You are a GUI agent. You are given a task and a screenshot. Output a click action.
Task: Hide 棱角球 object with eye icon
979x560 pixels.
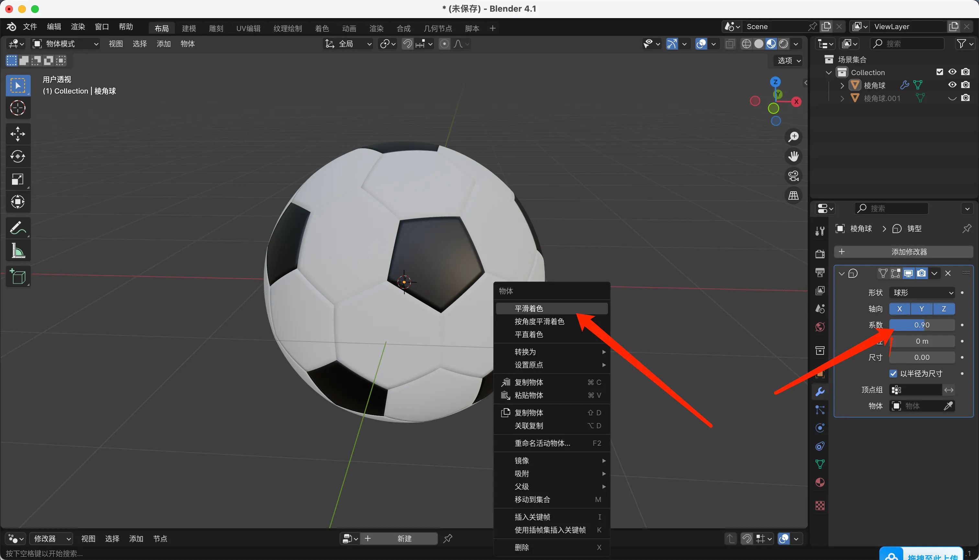pyautogui.click(x=952, y=85)
